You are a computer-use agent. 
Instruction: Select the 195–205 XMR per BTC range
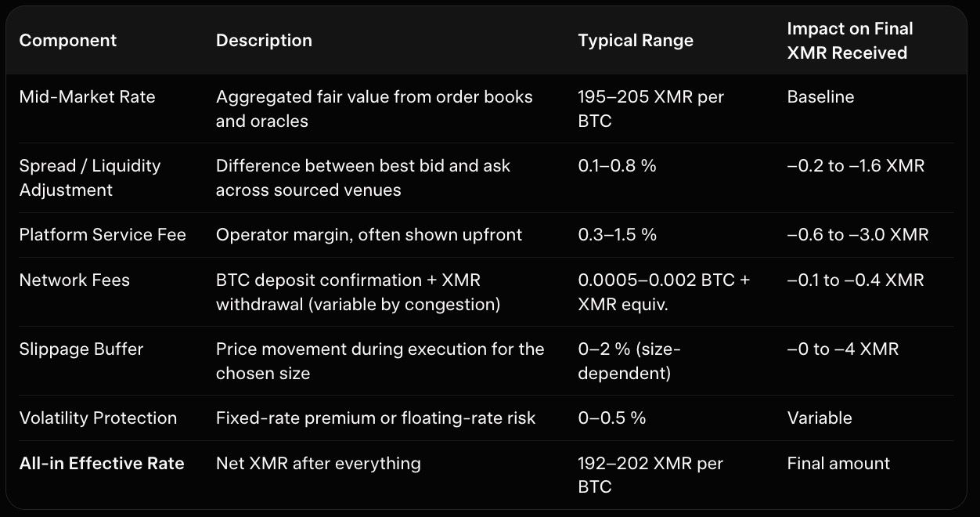(650, 109)
